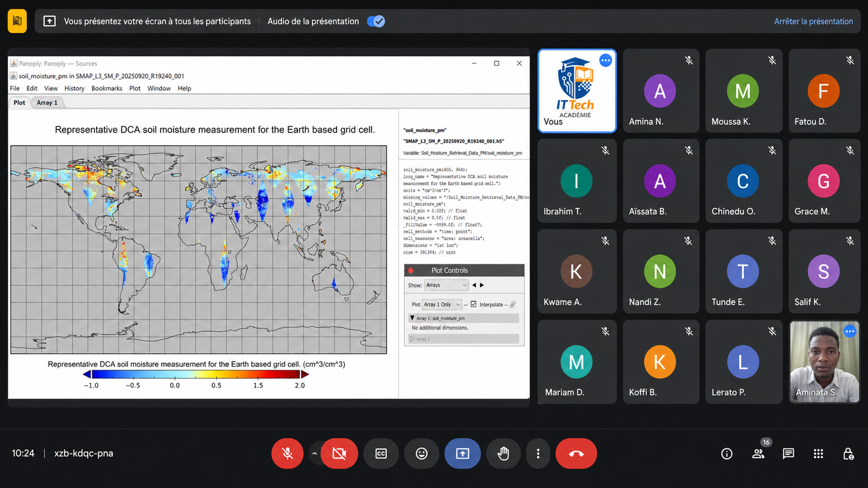This screenshot has height=488, width=868.
Task: Click the red dot in Plot Controls header
Action: (x=411, y=271)
